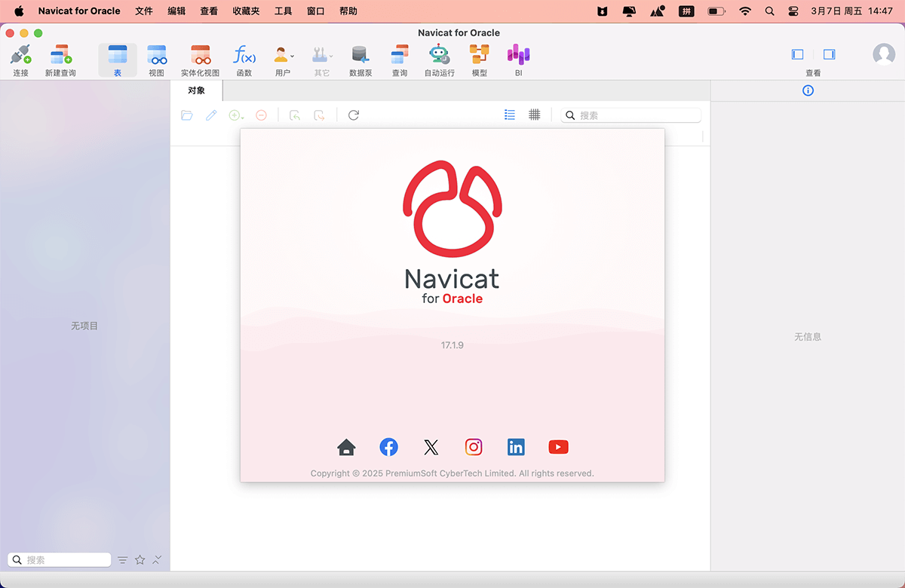Open Navicat LinkedIn link
The width and height of the screenshot is (905, 588).
click(516, 447)
